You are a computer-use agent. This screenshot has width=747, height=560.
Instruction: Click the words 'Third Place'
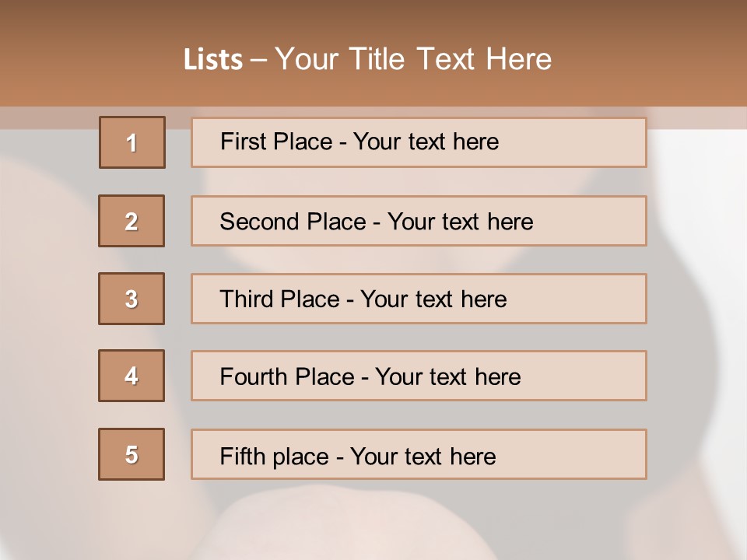pyautogui.click(x=279, y=299)
